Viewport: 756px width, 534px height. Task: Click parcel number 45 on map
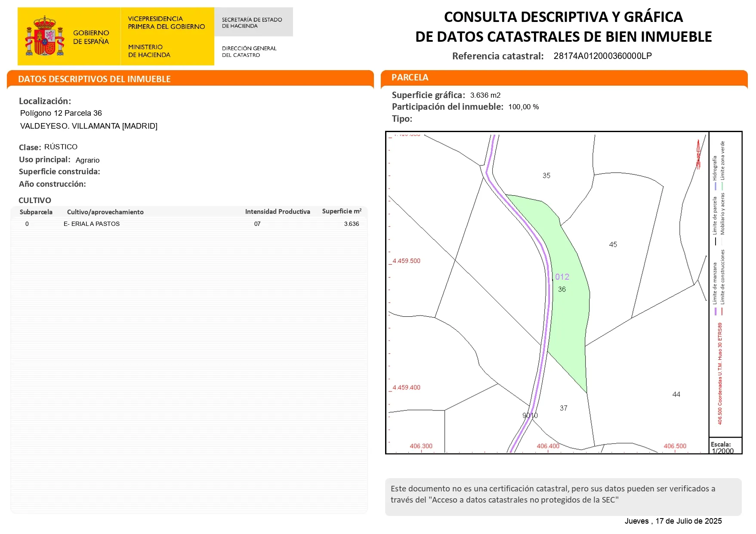pos(613,244)
